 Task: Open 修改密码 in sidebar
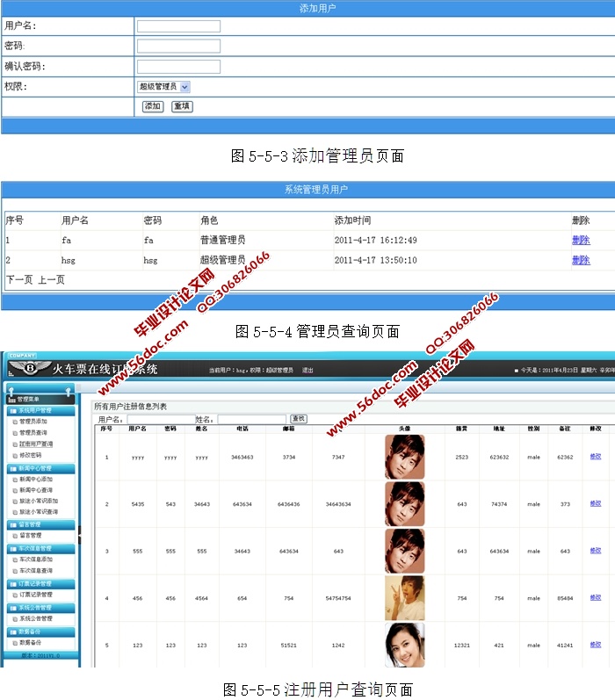(31, 455)
